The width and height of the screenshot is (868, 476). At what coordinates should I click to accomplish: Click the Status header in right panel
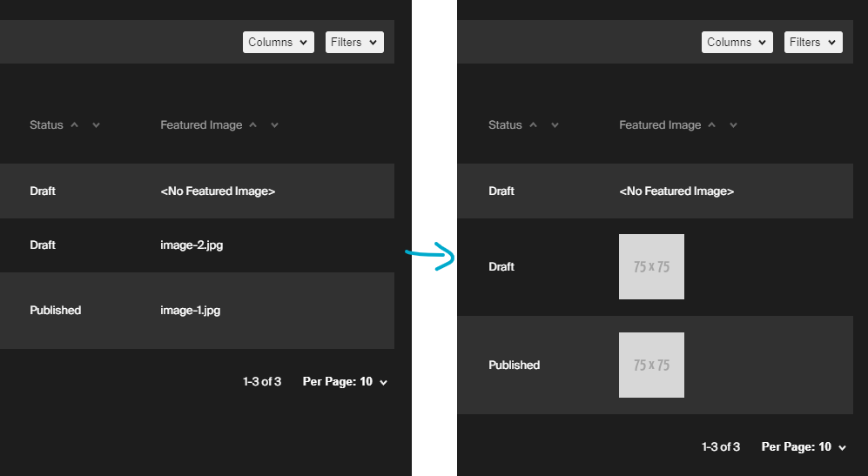506,125
